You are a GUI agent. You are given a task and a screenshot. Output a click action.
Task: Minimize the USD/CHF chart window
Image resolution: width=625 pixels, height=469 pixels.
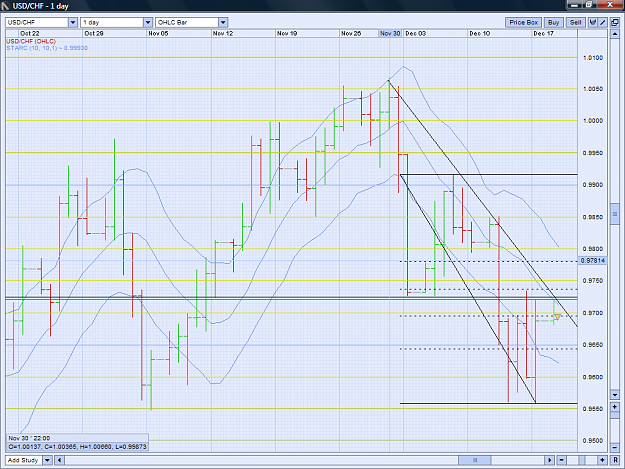tap(574, 5)
